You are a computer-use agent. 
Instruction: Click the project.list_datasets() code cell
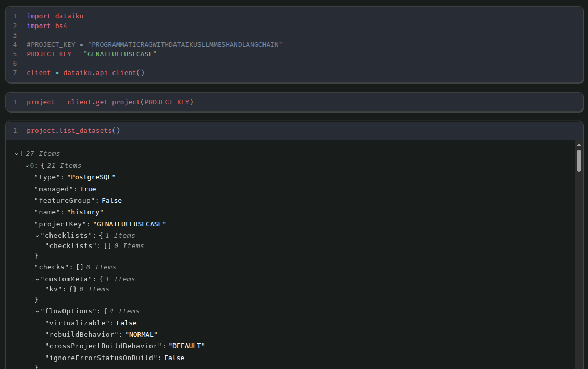point(294,131)
